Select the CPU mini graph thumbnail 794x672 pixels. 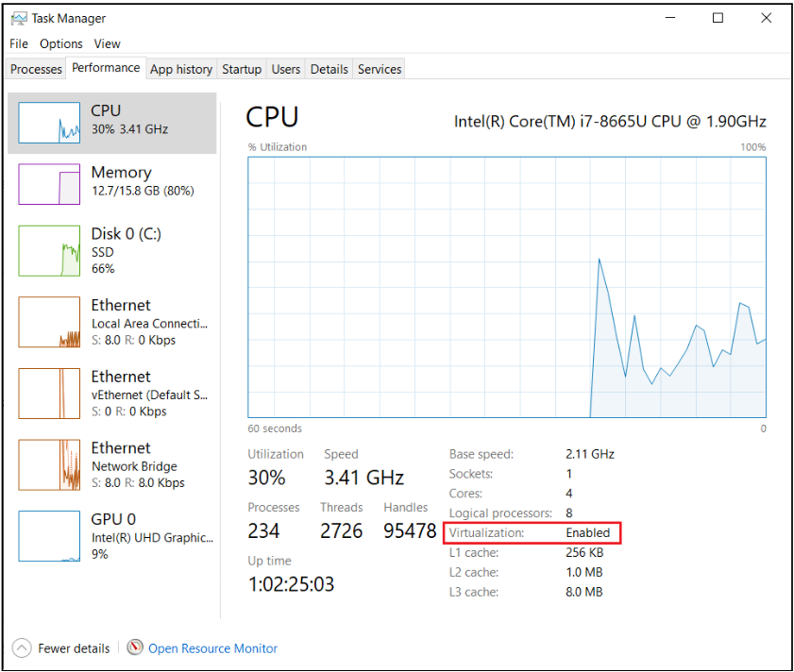[49, 123]
